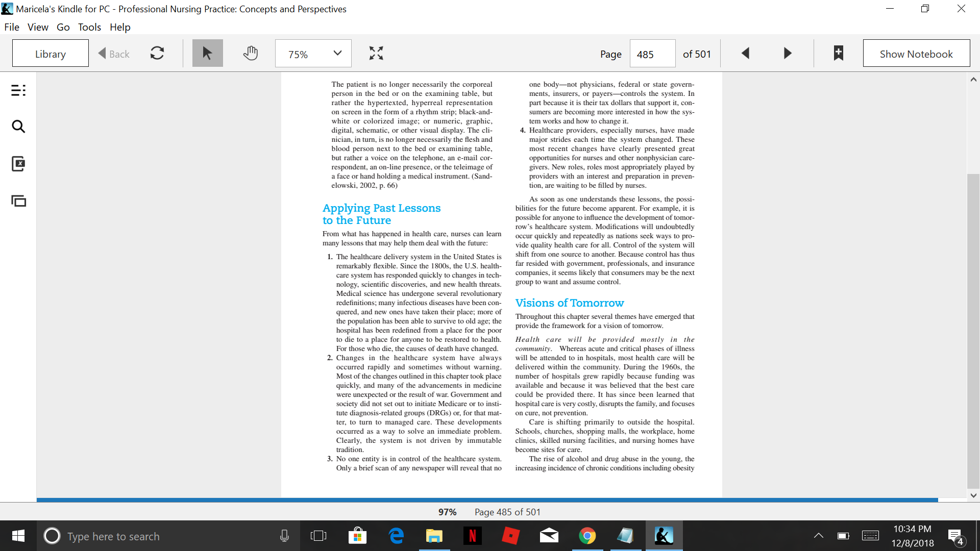Enter full screen view mode
The width and height of the screenshot is (980, 551).
click(376, 53)
